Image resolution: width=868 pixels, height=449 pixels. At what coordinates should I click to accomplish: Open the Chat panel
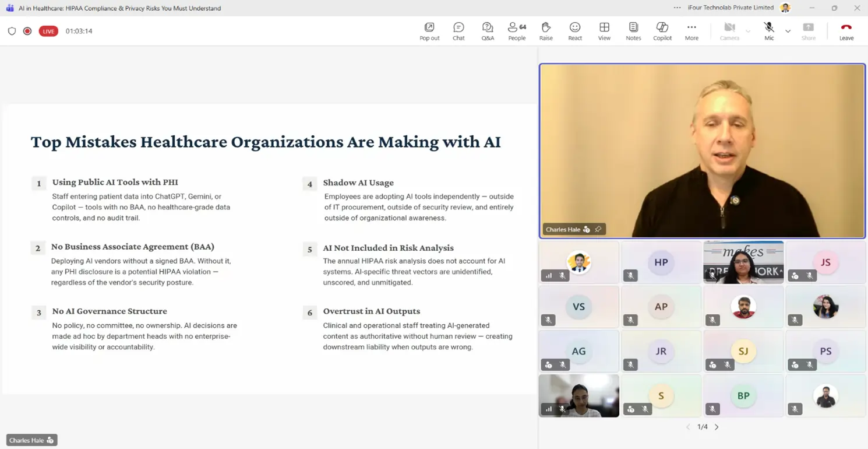pyautogui.click(x=458, y=31)
